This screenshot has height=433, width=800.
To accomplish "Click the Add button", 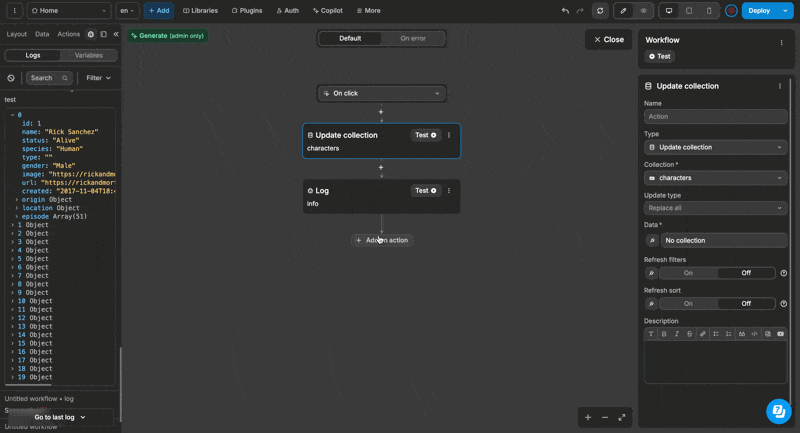I will [x=159, y=11].
